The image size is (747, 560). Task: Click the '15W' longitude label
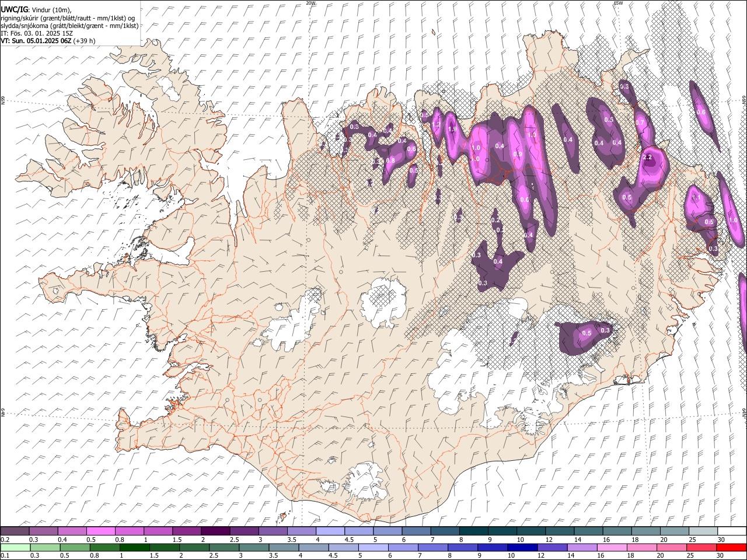(x=618, y=3)
